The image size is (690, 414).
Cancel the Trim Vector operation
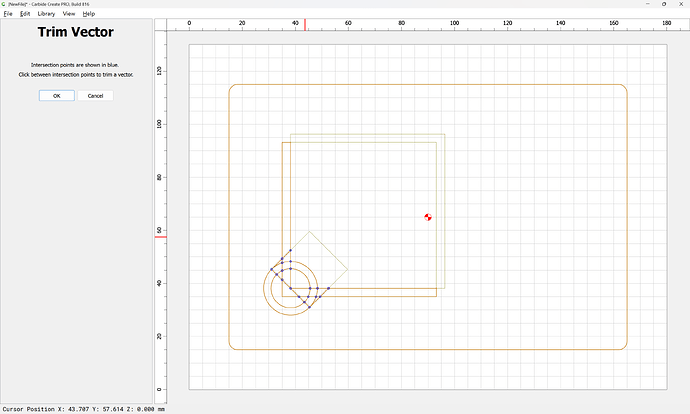pos(95,95)
